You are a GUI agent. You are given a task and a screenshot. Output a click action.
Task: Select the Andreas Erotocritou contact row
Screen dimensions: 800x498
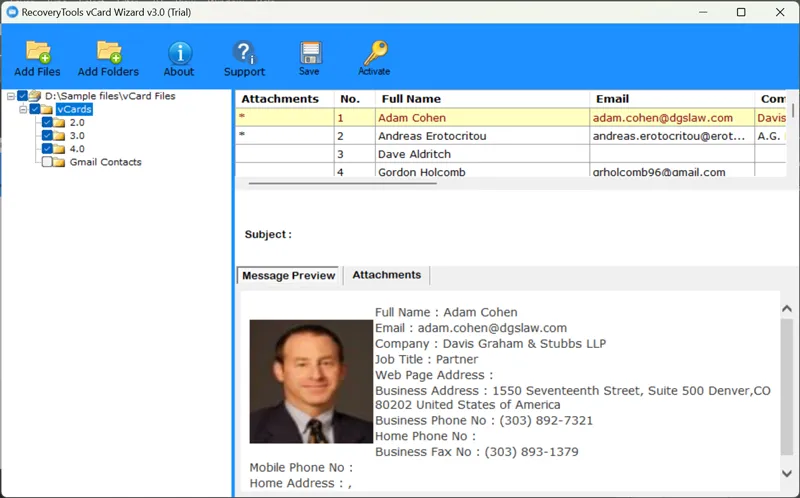(433, 136)
